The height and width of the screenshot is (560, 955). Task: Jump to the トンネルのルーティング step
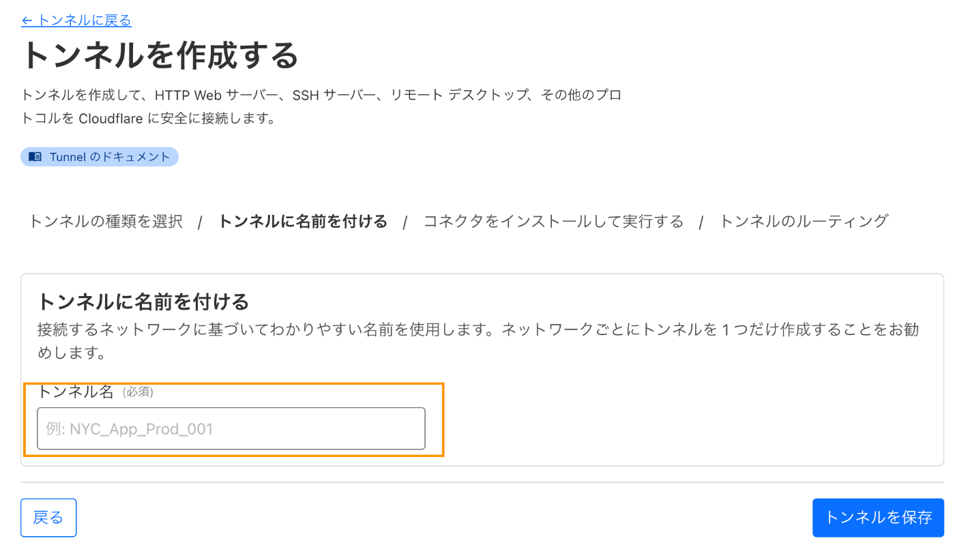[804, 221]
